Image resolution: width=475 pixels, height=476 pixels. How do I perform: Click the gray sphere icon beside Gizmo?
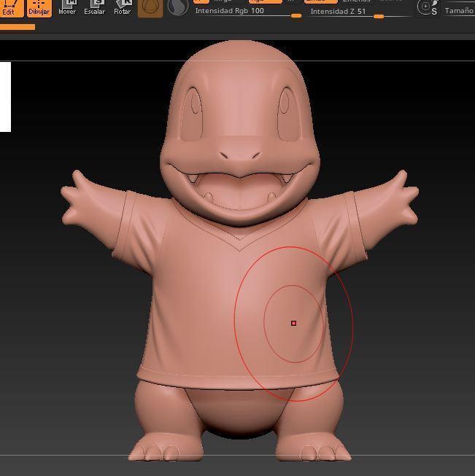click(x=178, y=8)
